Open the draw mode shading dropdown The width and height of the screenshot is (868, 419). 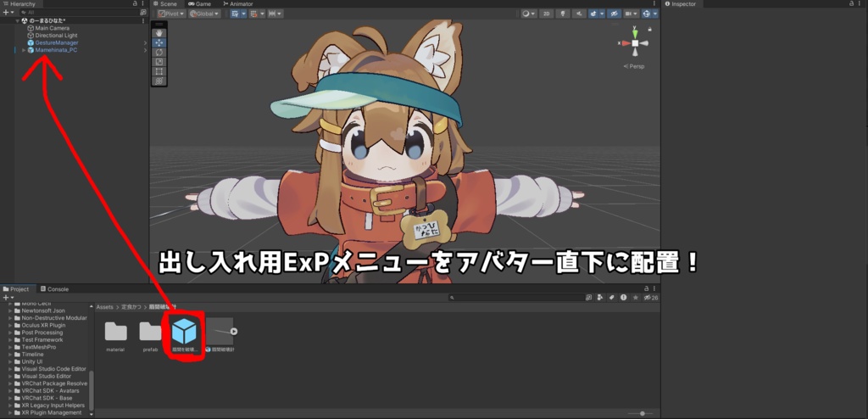(529, 14)
